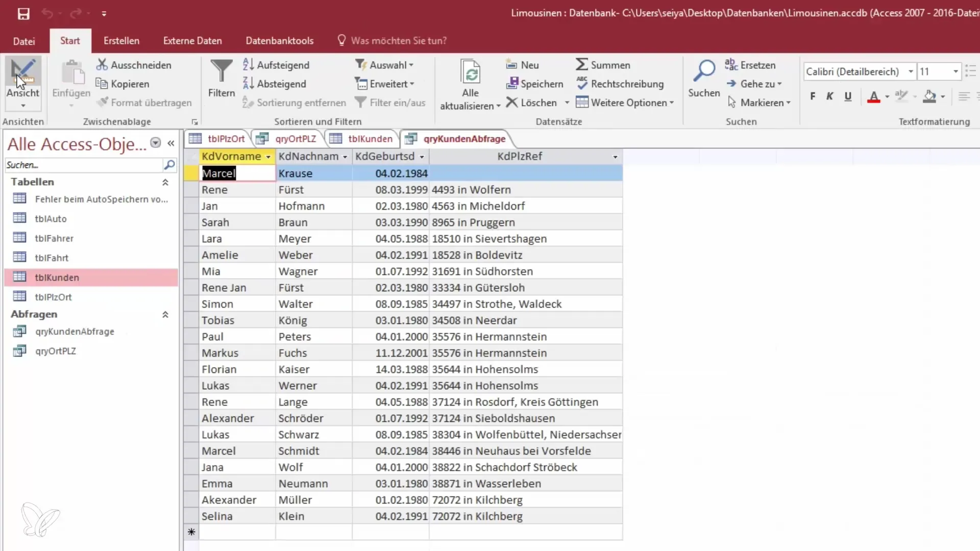Click Alle aktualisieren refresh icon
980x551 pixels.
[470, 72]
